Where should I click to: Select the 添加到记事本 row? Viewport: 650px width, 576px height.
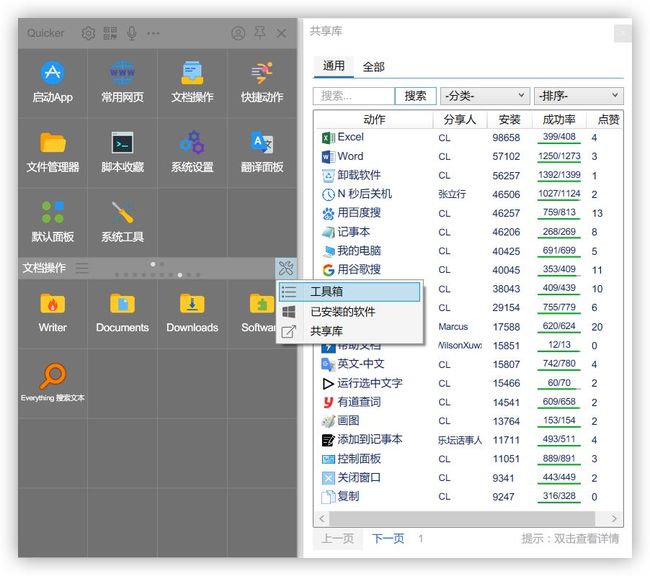tap(468, 440)
